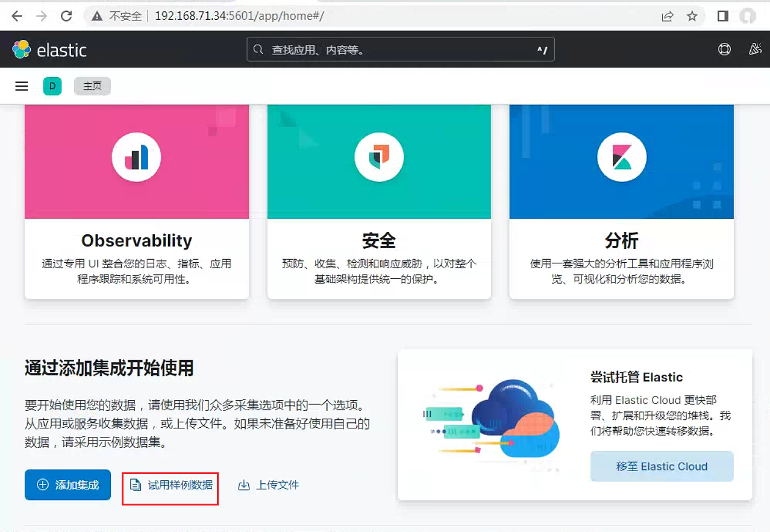
Task: Click the Observability card description text
Action: tap(137, 272)
